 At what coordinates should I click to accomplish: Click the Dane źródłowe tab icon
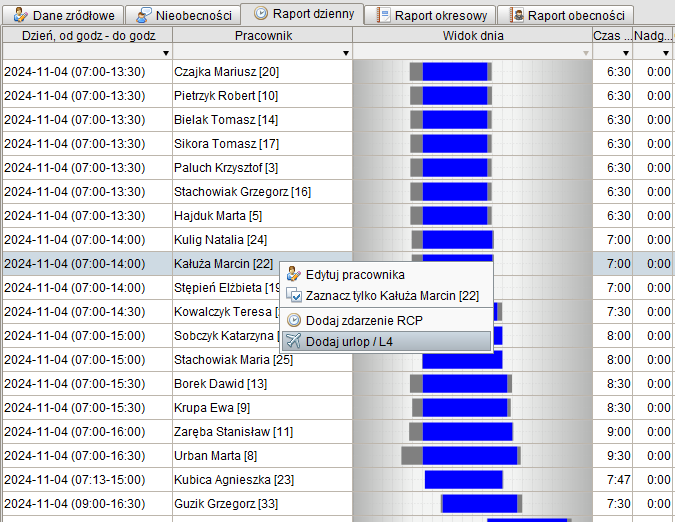click(20, 15)
